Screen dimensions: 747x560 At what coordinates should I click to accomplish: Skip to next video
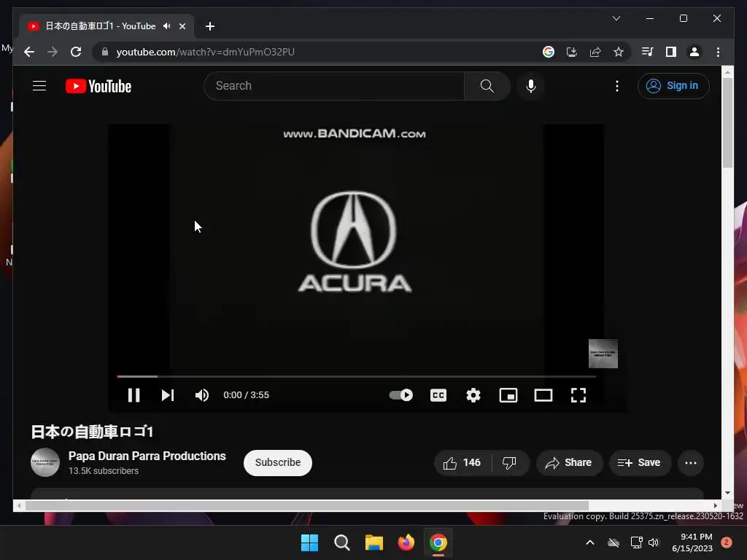pyautogui.click(x=168, y=395)
